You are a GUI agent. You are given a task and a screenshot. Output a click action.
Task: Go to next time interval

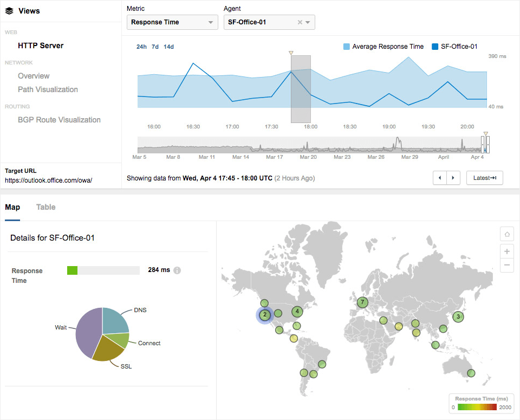[x=453, y=178]
